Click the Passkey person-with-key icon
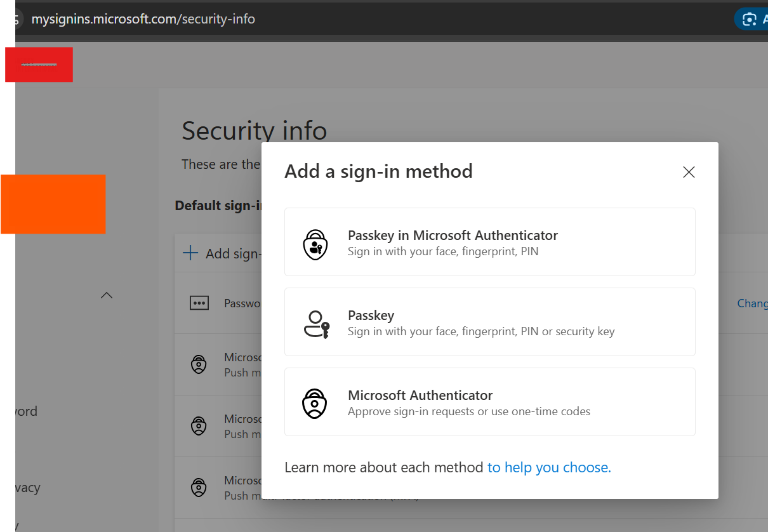The image size is (768, 532). [x=316, y=324]
